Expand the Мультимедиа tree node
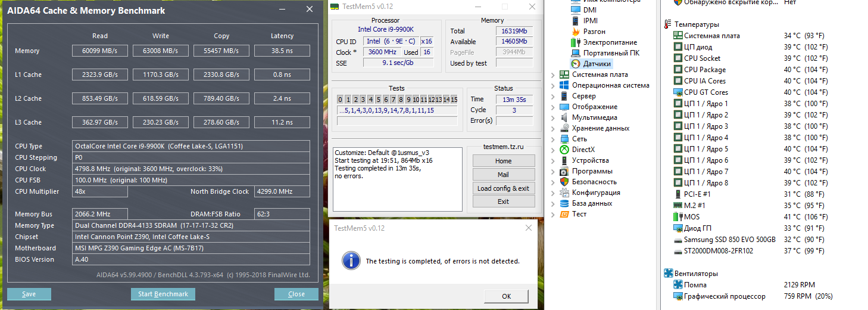868x310 pixels. (x=554, y=118)
